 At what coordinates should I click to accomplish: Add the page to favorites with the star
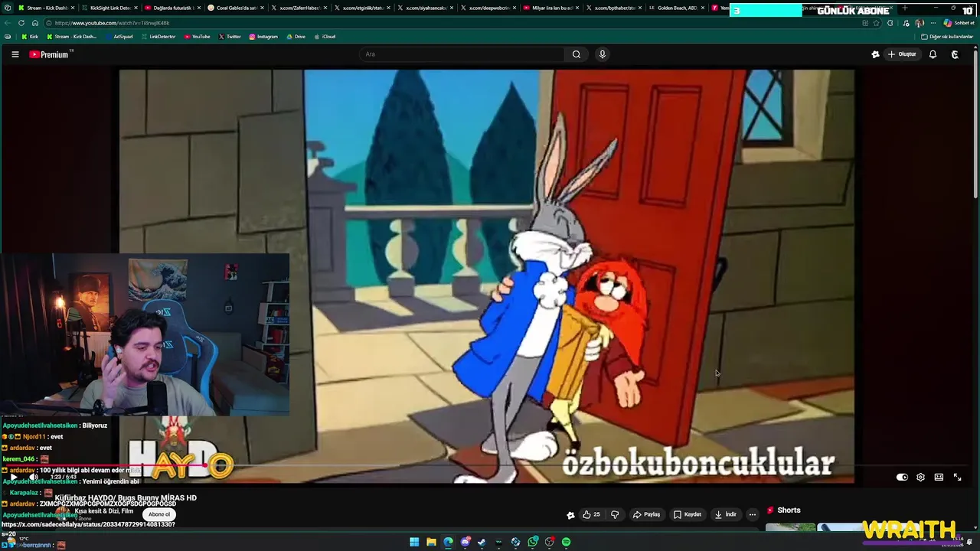(877, 23)
